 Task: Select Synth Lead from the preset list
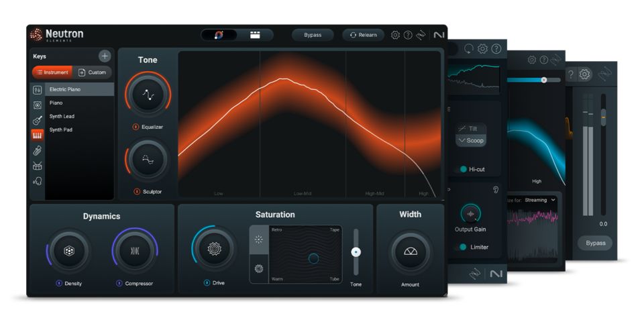pos(62,116)
